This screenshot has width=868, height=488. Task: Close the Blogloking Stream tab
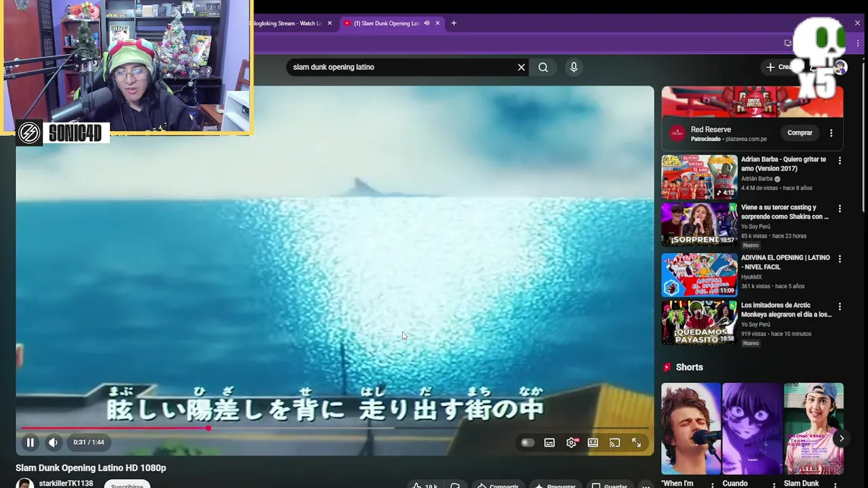tap(330, 23)
